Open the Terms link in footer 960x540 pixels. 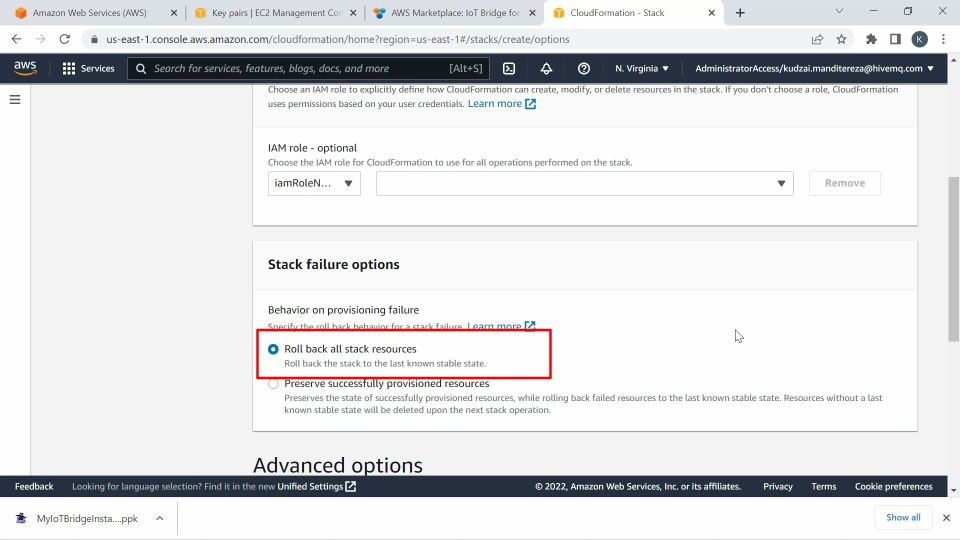[823, 487]
